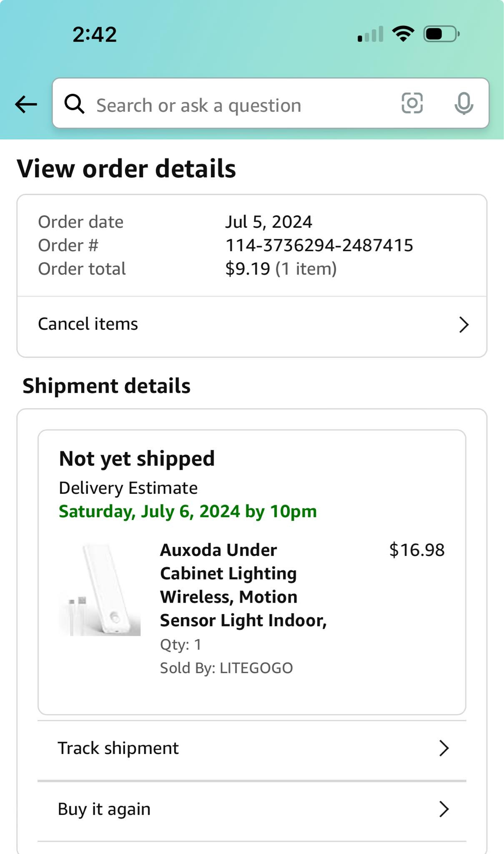Tap the chevron next to Track shipment
The width and height of the screenshot is (504, 854).
click(444, 748)
